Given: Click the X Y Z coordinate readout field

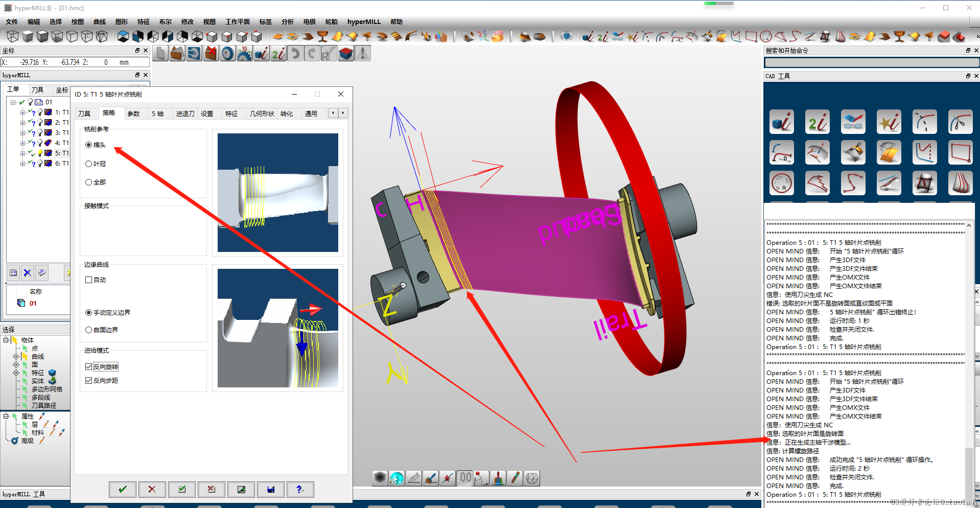Looking at the screenshot, I should click(x=75, y=62).
